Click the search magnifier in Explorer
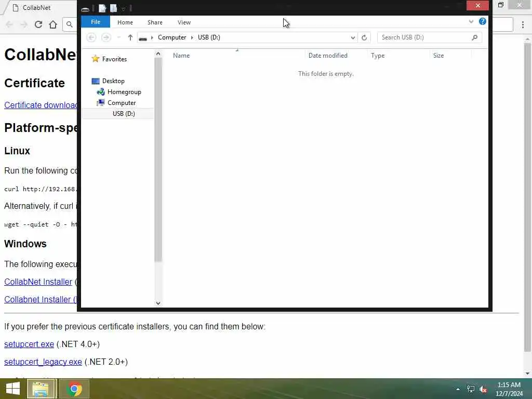Screen dimensions: 532x399 (x=475, y=37)
